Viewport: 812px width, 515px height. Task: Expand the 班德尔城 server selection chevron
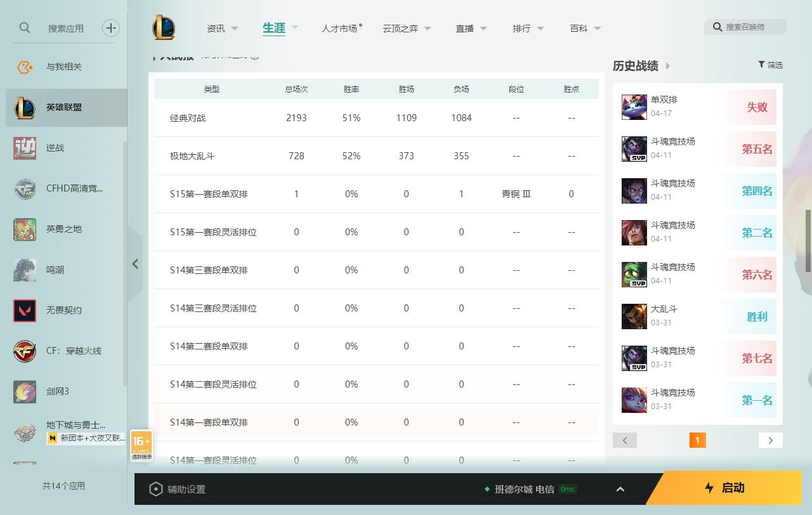620,488
